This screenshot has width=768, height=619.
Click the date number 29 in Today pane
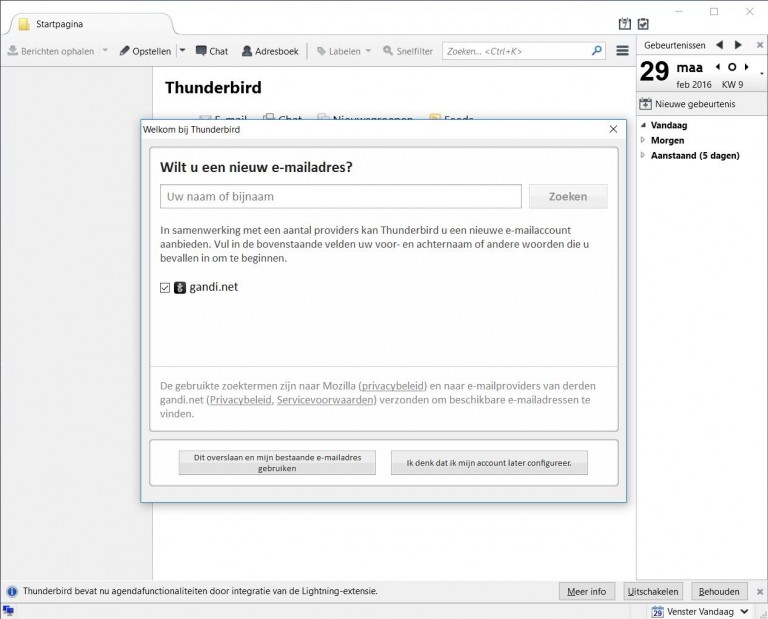[x=654, y=71]
